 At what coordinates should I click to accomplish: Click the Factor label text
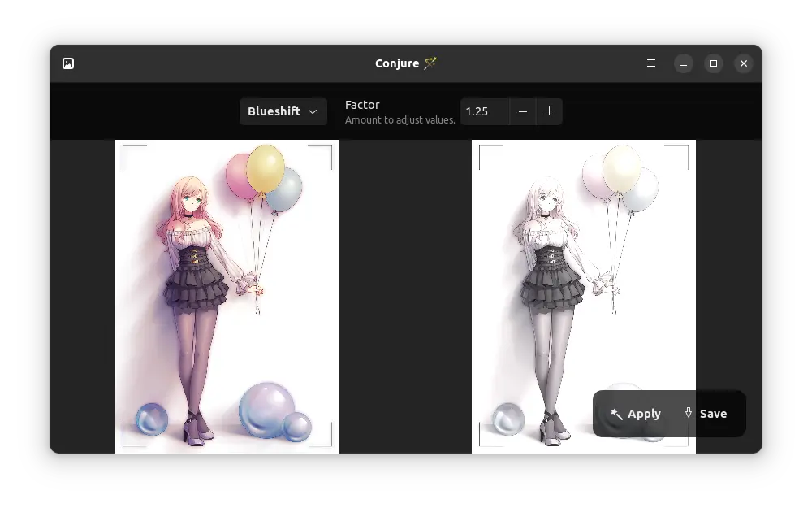(x=362, y=104)
